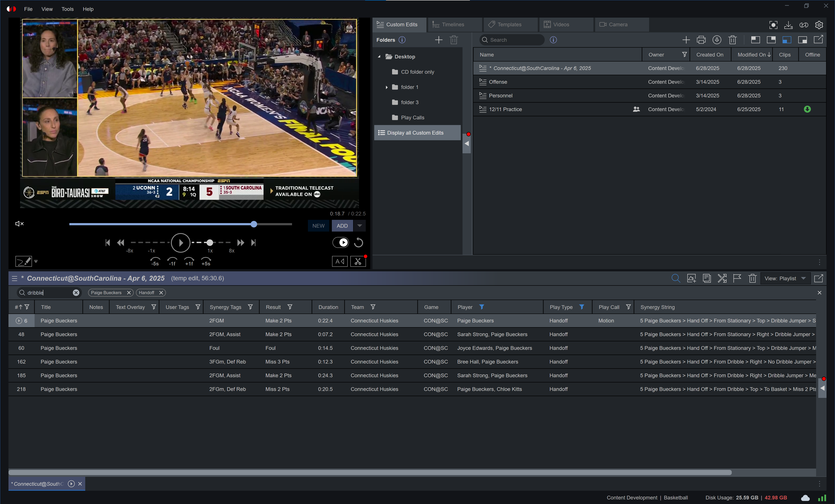Screen dimensions: 835x504
Task: Open the Tools menu
Action: (x=67, y=9)
